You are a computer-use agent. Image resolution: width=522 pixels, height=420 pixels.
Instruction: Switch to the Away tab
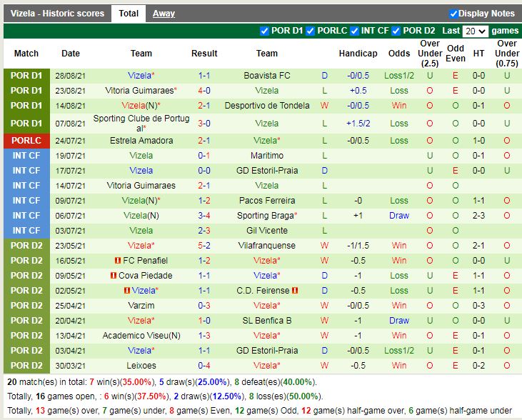[x=164, y=14]
